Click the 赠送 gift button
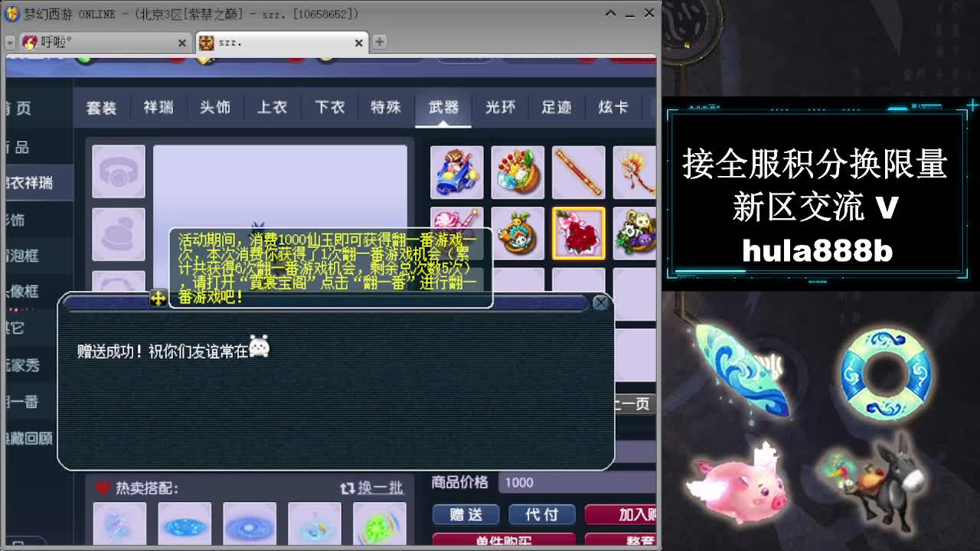Screen dimensions: 980x551 [465, 514]
